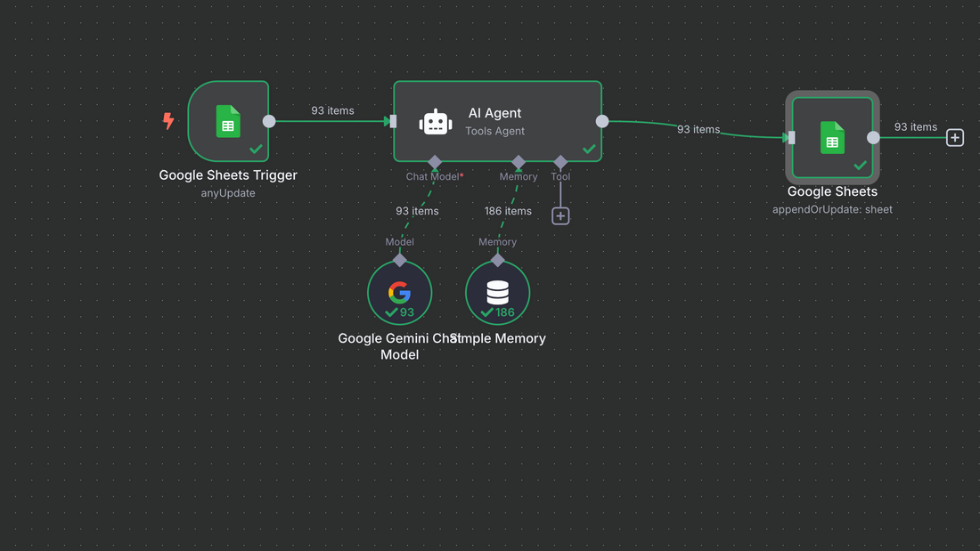Click the 93 items label after trigger
980x551 pixels.
pyautogui.click(x=332, y=111)
